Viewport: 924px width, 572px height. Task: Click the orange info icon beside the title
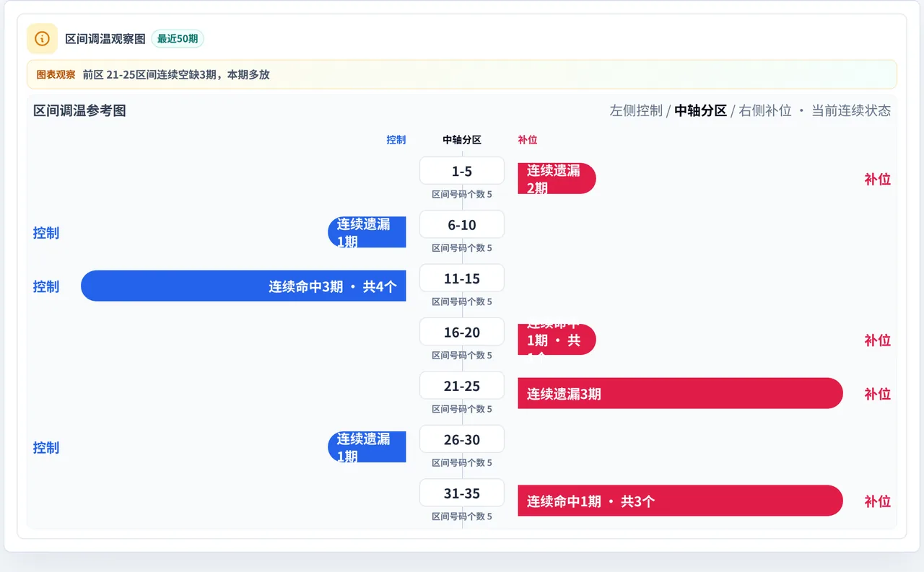click(x=42, y=38)
